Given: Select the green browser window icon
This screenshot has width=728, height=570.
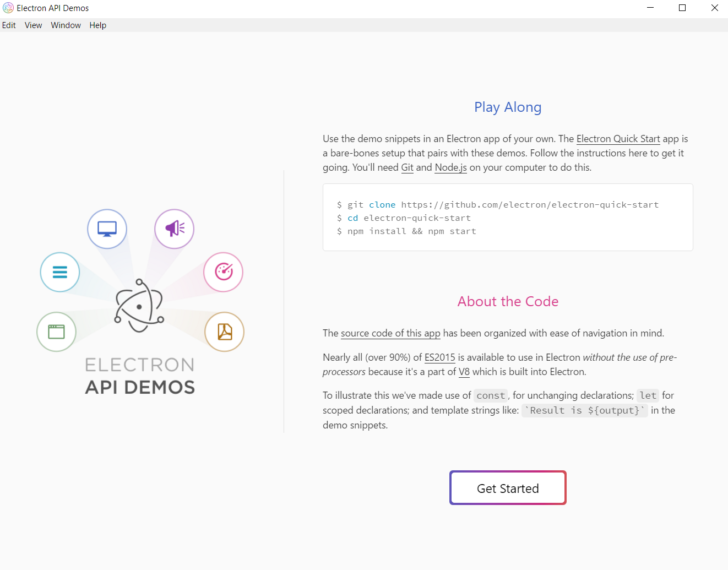Looking at the screenshot, I should tap(56, 332).
